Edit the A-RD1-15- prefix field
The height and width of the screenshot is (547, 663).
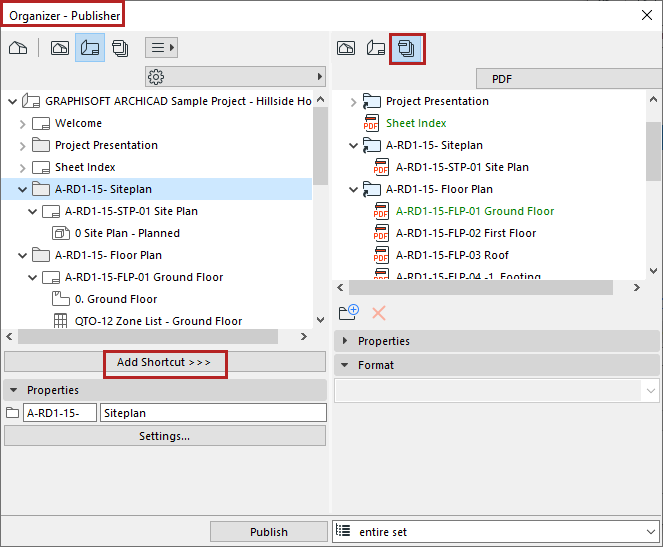click(x=60, y=413)
